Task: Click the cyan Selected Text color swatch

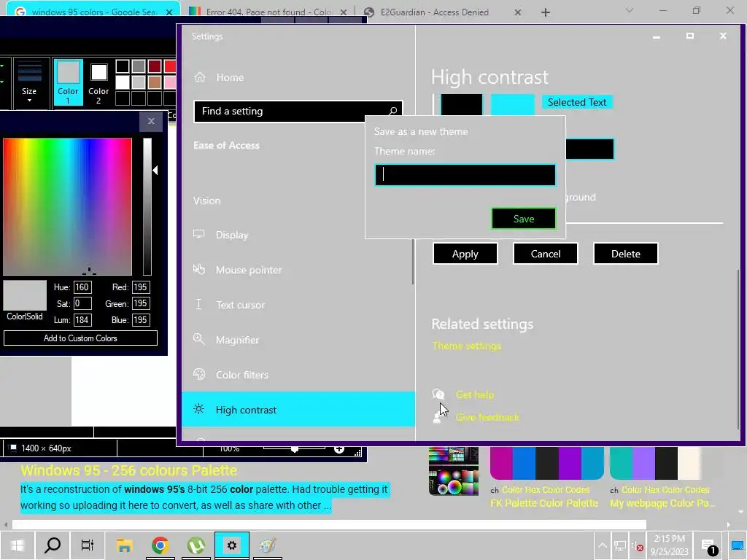Action: (513, 104)
